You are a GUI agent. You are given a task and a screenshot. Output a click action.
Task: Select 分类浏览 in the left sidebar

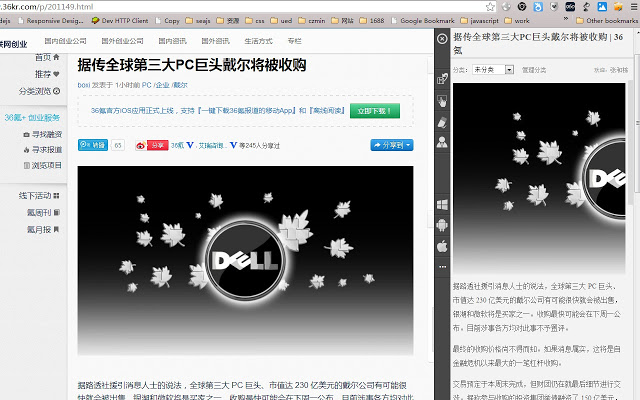point(40,91)
